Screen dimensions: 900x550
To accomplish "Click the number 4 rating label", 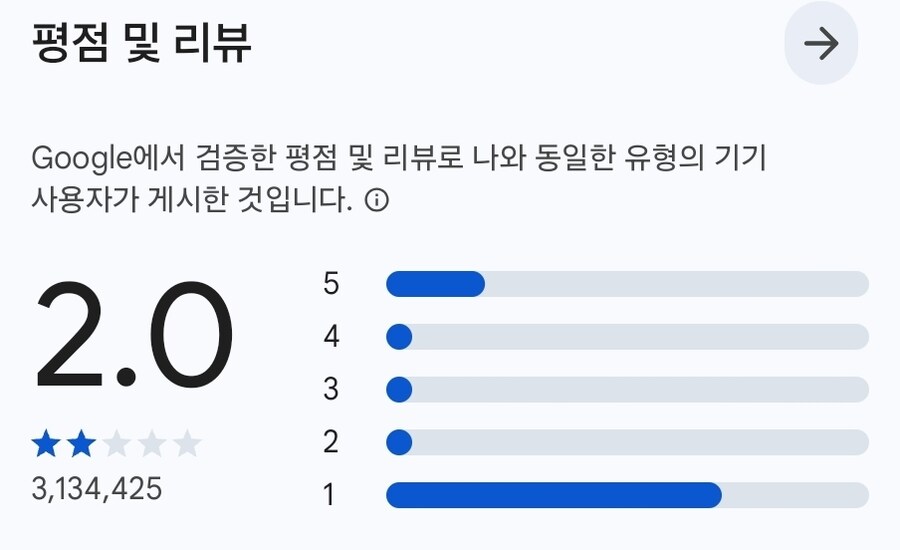I will 331,337.
